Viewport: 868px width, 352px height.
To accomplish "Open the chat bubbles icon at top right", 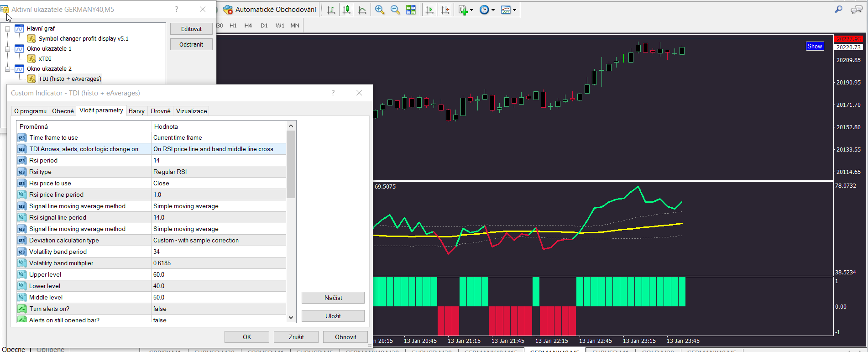I will tap(856, 10).
